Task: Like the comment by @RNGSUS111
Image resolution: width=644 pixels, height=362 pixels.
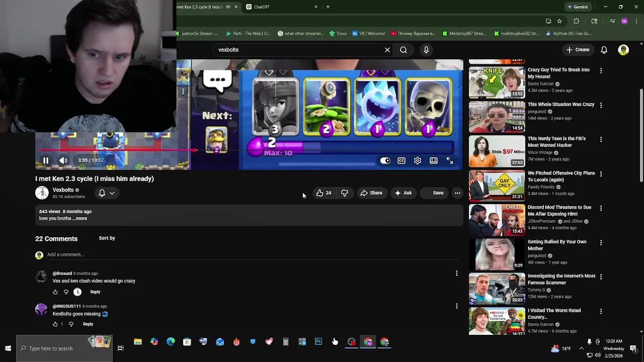Action: click(x=55, y=324)
